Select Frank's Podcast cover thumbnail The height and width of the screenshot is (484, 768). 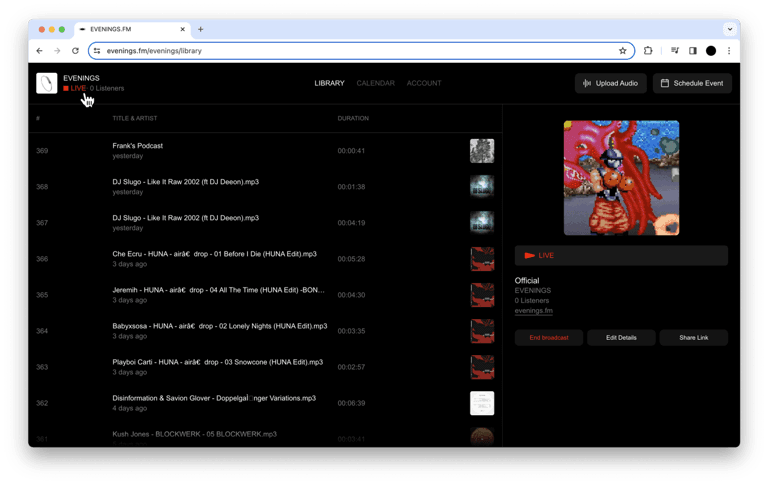(x=482, y=151)
